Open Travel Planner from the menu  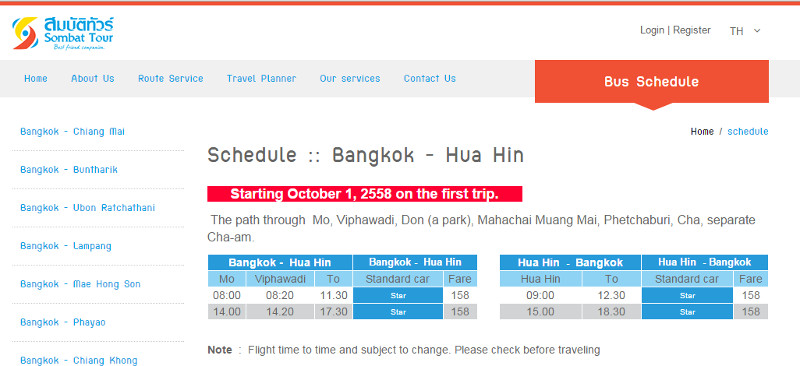[x=261, y=79]
